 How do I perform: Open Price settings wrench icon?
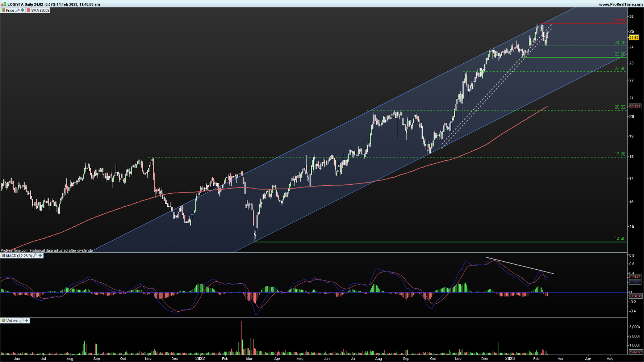[18, 10]
